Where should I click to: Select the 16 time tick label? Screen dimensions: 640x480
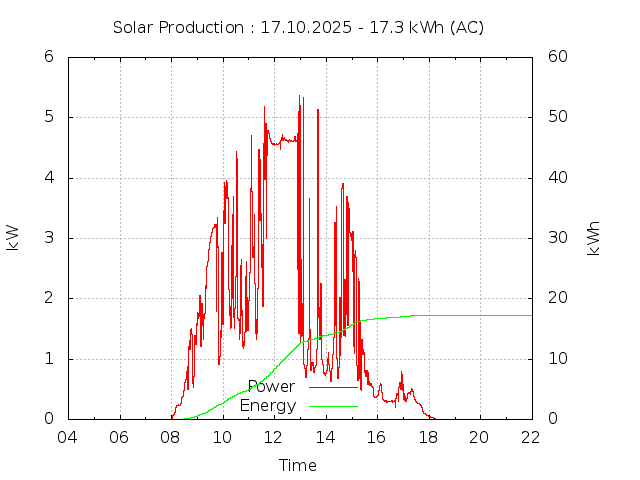point(377,438)
